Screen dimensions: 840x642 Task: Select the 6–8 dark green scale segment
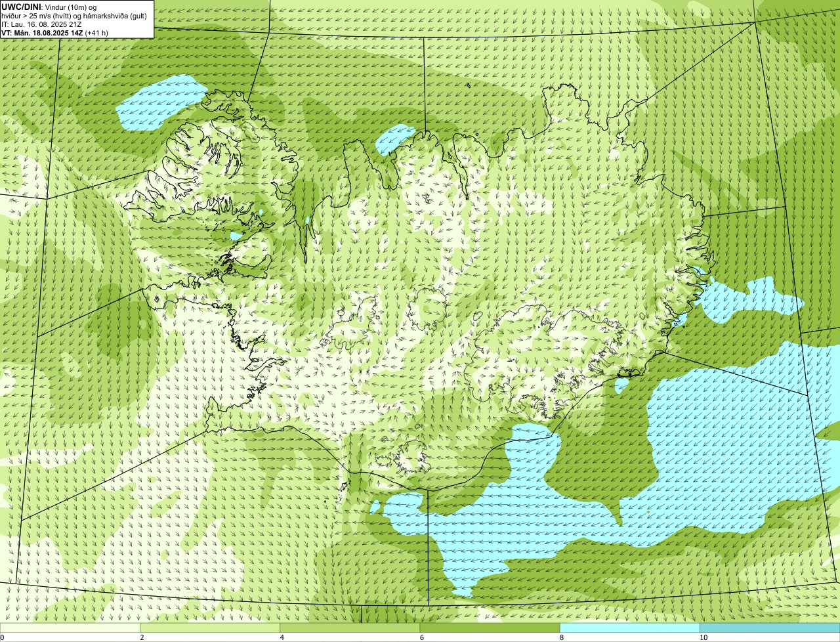pos(490,628)
